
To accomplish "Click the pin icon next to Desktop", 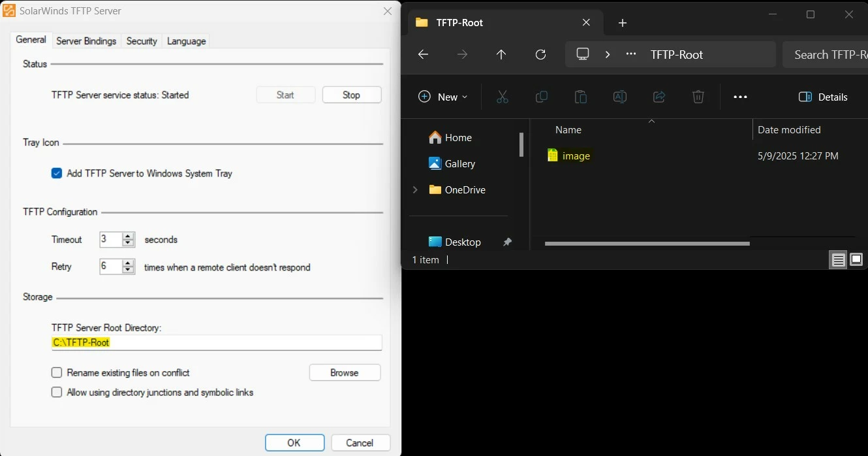I will tap(507, 242).
